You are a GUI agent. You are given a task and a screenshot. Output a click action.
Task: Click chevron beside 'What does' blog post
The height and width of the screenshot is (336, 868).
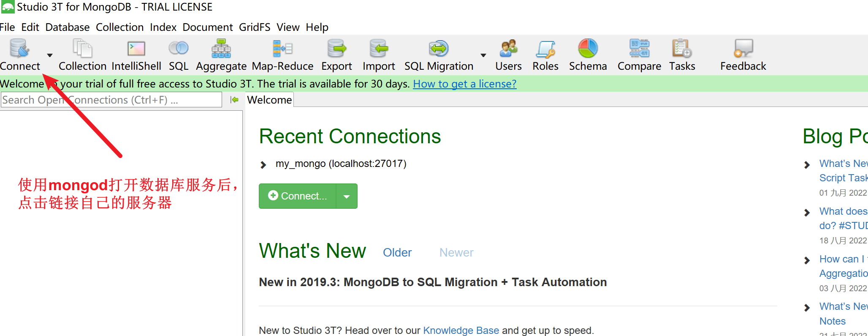[807, 212]
